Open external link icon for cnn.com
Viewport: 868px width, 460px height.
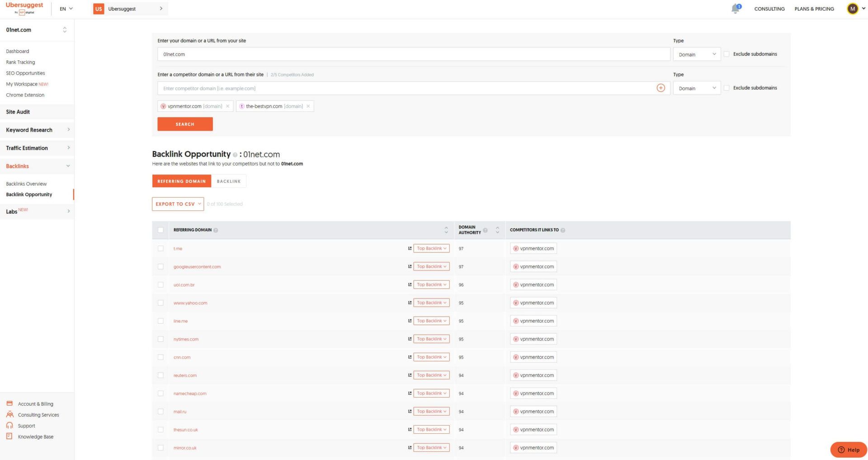410,357
